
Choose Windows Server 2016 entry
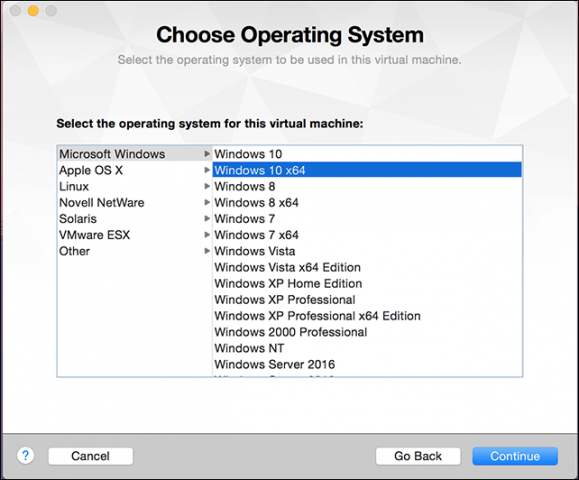tap(367, 364)
